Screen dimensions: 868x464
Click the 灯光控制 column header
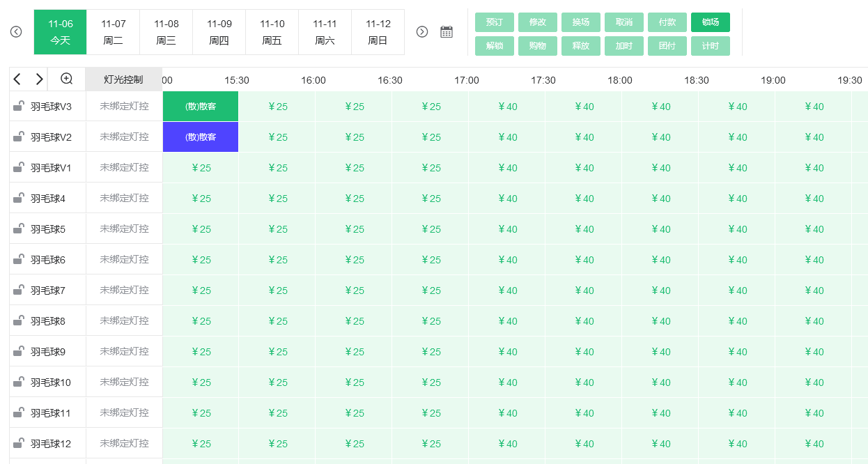(123, 79)
